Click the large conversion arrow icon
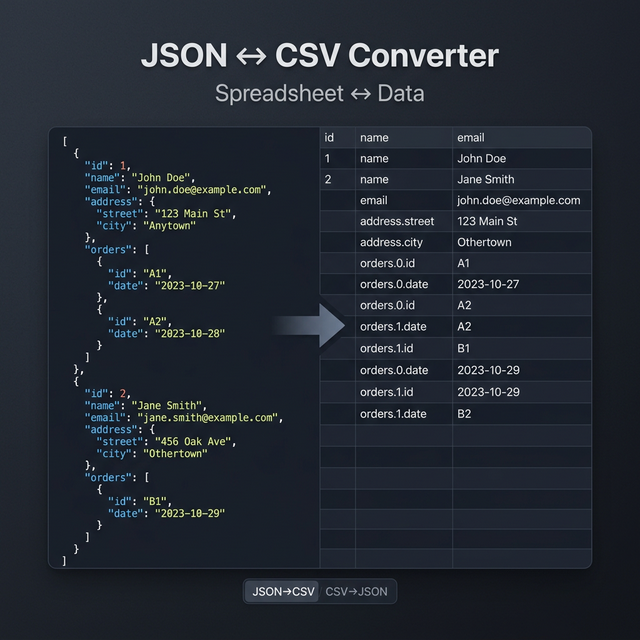The width and height of the screenshot is (640, 640). pos(309,325)
